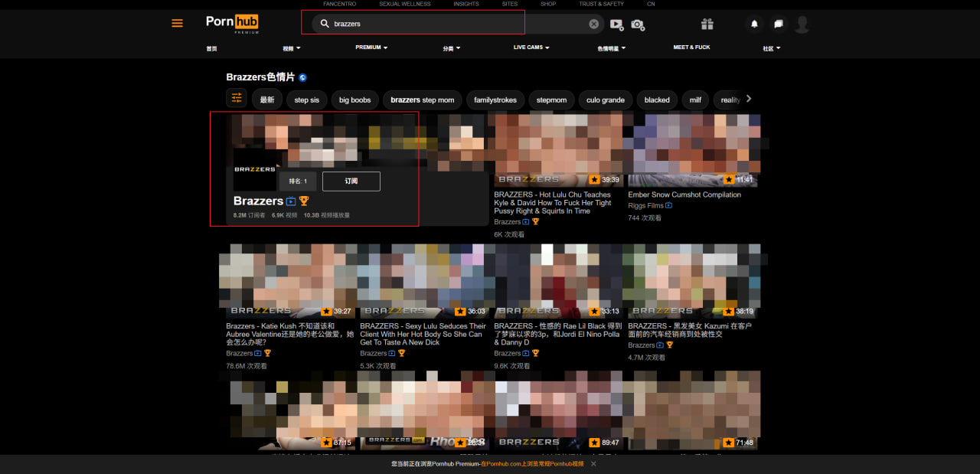Viewport: 980px width, 474px height.
Task: Click the 订阅 subscribe button
Action: point(351,181)
